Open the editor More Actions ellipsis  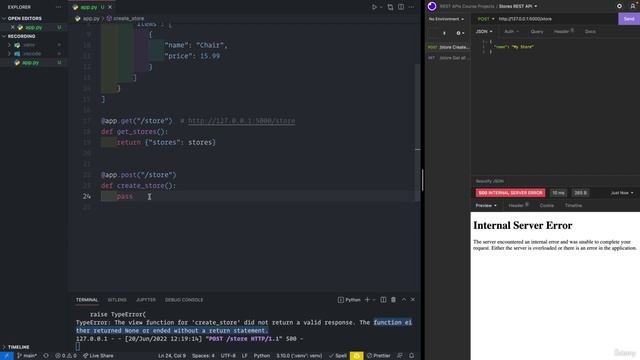coord(411,7)
